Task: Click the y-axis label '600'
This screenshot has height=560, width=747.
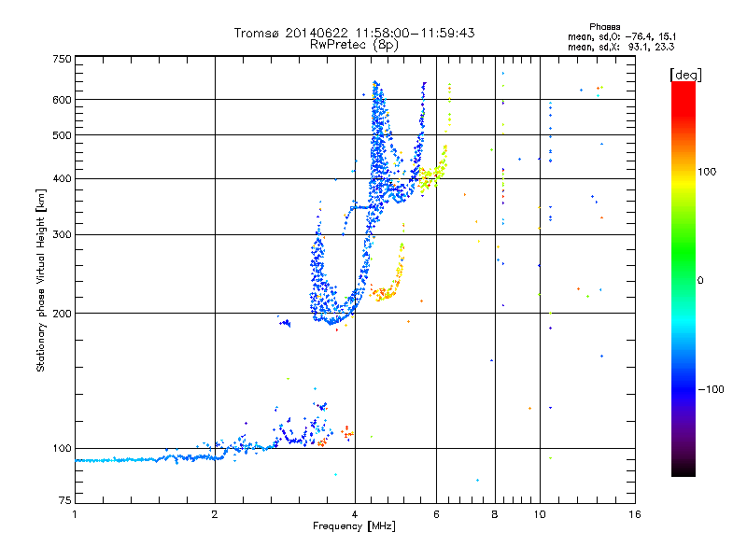Action: (x=62, y=100)
